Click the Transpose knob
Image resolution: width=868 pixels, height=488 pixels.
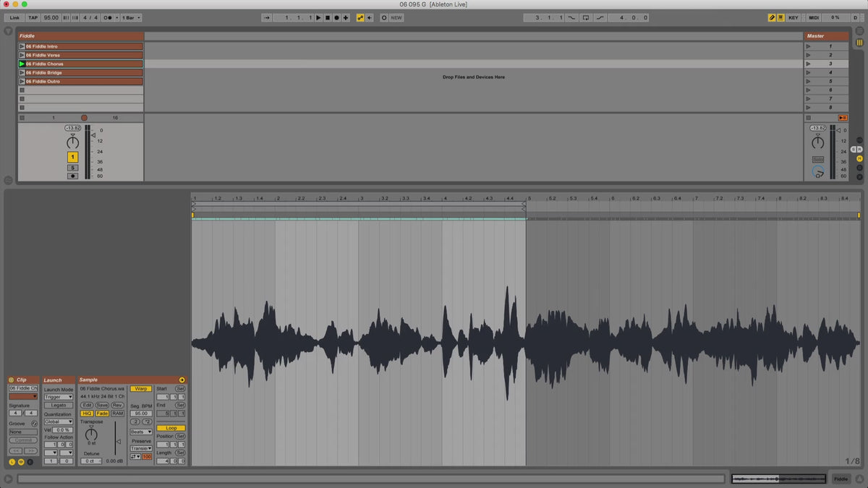(x=91, y=434)
